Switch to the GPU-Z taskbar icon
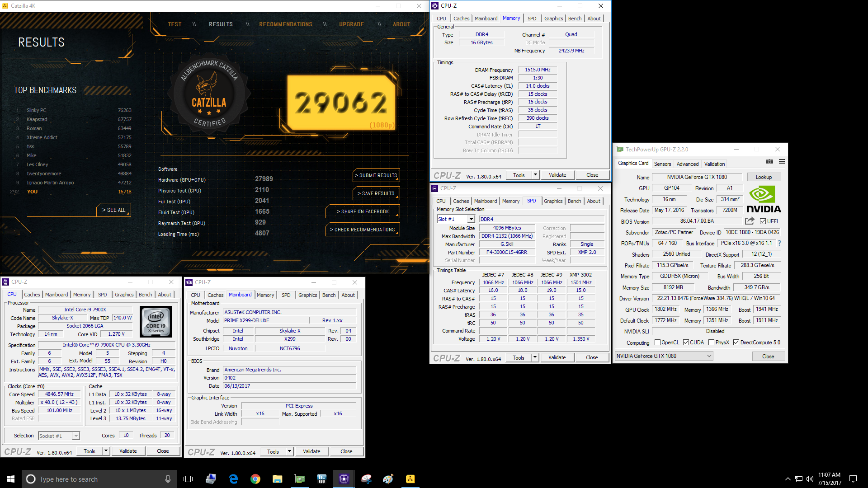Viewport: 868px width, 488px height. (300, 479)
